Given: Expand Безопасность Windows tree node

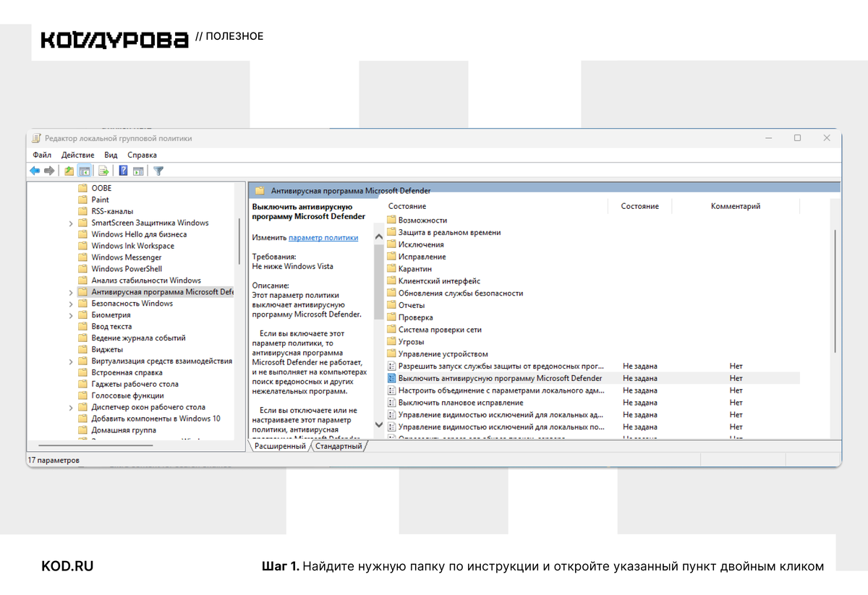Looking at the screenshot, I should coord(71,304).
